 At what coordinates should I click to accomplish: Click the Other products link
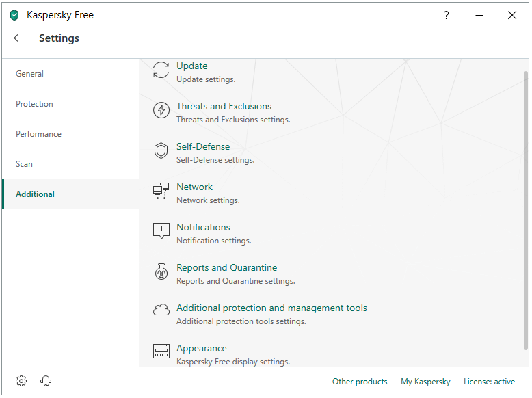[360, 382]
